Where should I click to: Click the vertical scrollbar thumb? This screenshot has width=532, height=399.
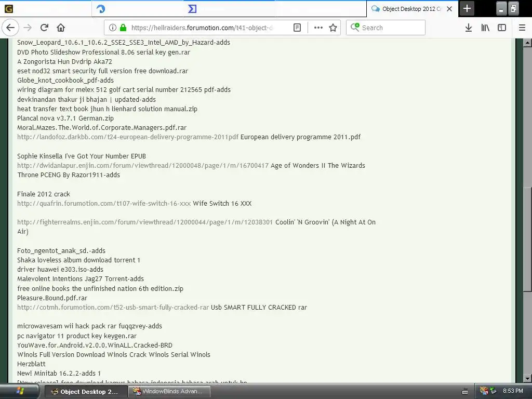click(527, 239)
